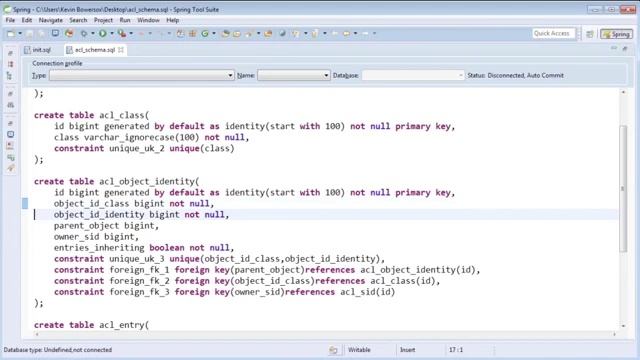The height and width of the screenshot is (360, 640).
Task: Open the Spring Dashboard toolbar icon
Action: point(69,33)
